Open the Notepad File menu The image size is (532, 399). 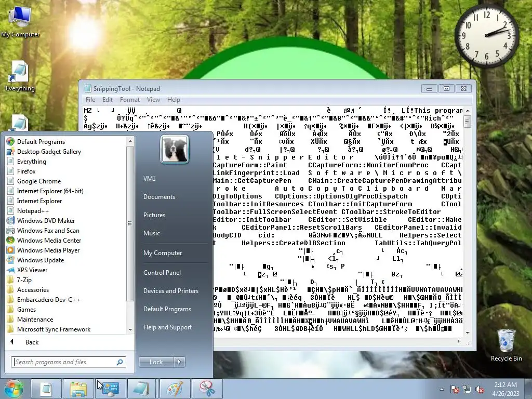(90, 100)
